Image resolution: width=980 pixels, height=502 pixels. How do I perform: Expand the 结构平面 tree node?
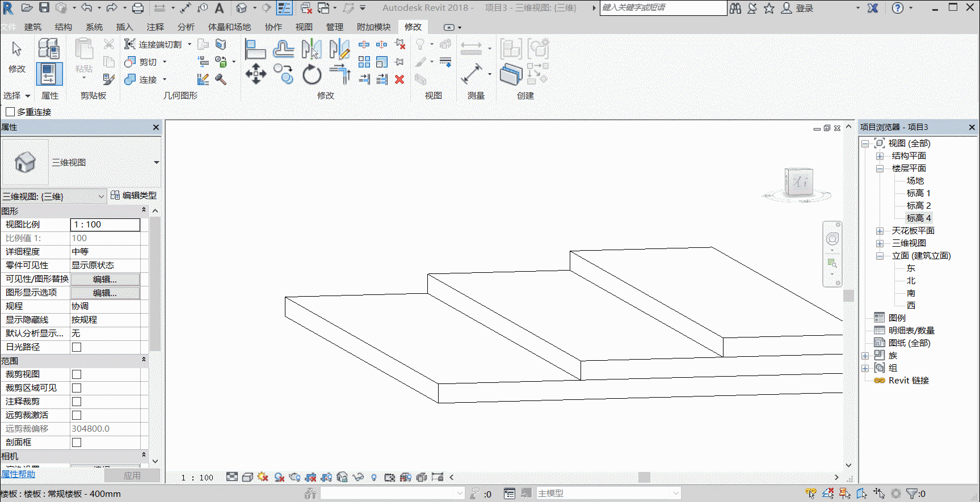[x=880, y=156]
